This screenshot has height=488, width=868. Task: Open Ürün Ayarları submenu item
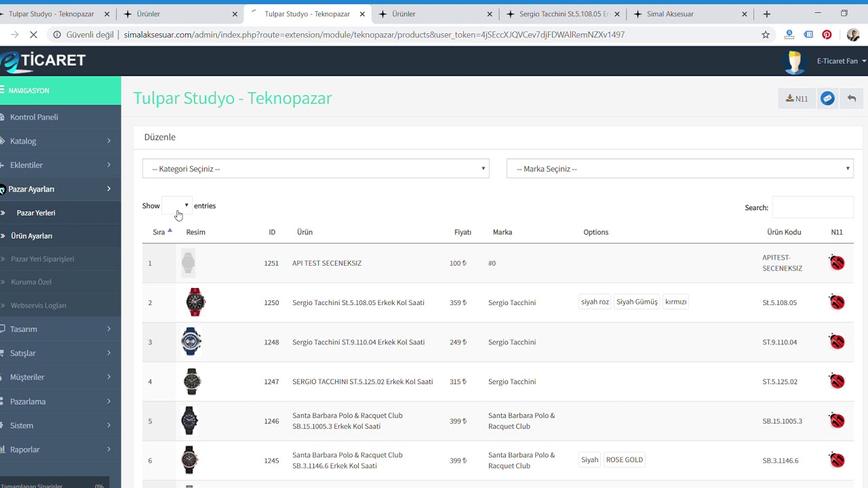[32, 236]
